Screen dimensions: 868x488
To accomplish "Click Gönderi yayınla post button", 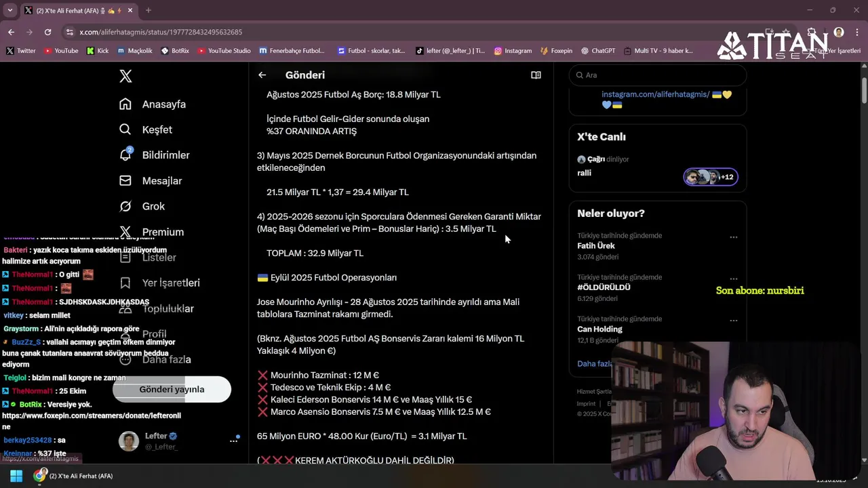I will coord(172,390).
